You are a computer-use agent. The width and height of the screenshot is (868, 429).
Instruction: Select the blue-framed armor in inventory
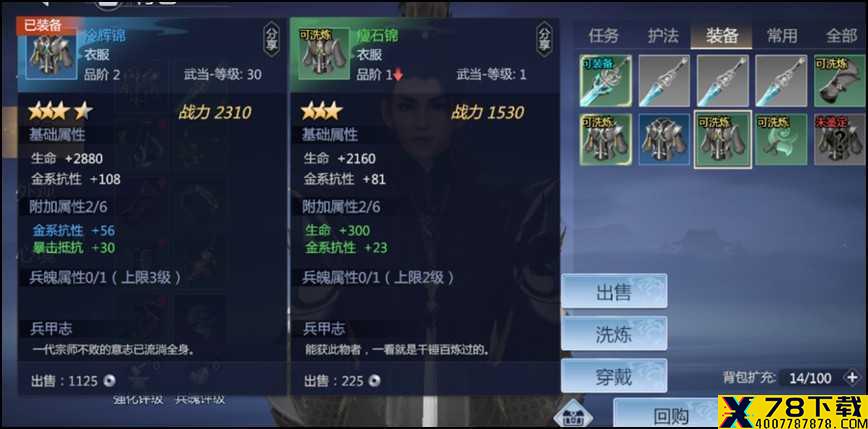664,139
